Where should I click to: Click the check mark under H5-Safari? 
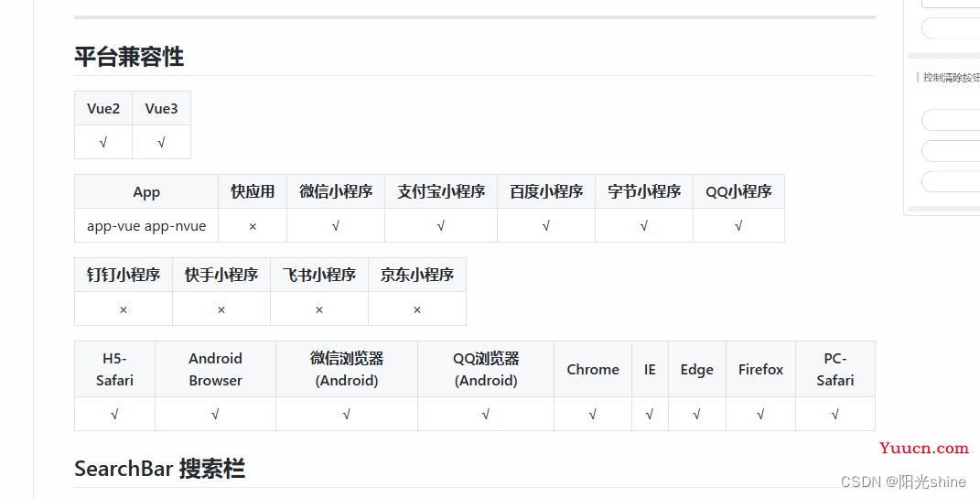pyautogui.click(x=114, y=414)
